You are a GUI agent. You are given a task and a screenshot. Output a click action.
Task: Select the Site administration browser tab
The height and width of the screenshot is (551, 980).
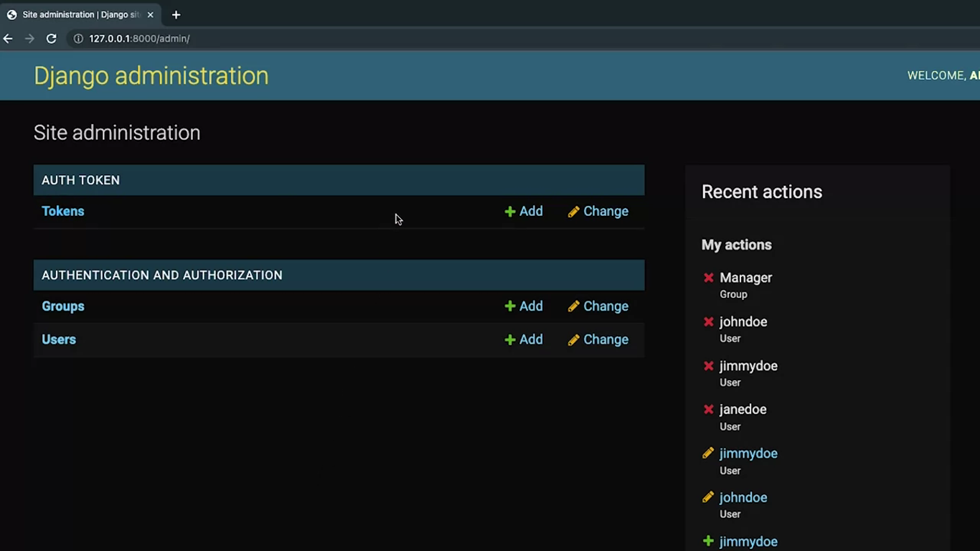79,14
